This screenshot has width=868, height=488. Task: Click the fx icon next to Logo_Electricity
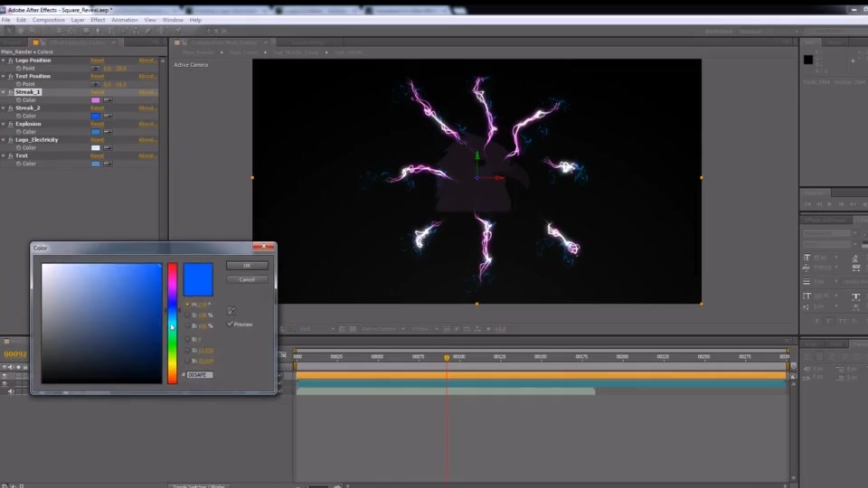coord(11,140)
